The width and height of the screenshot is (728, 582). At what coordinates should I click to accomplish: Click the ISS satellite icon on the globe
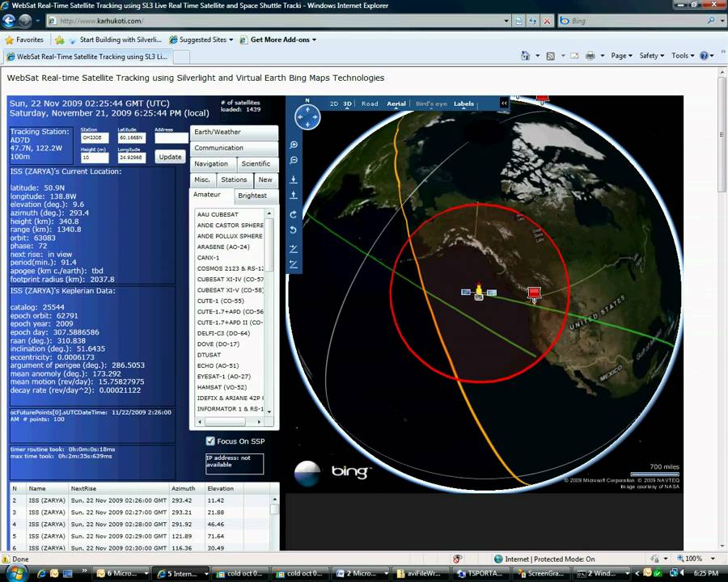(x=479, y=292)
